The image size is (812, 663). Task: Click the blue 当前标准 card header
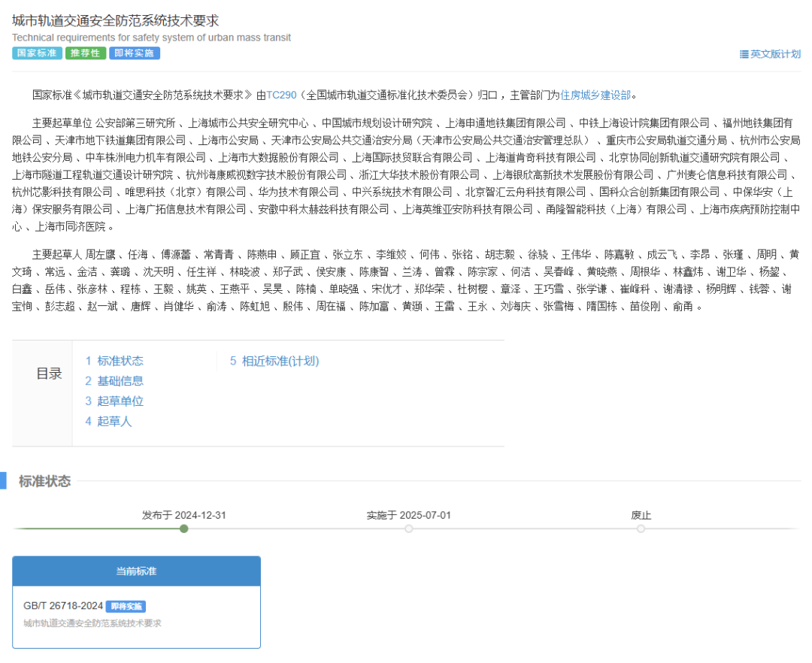(x=136, y=571)
